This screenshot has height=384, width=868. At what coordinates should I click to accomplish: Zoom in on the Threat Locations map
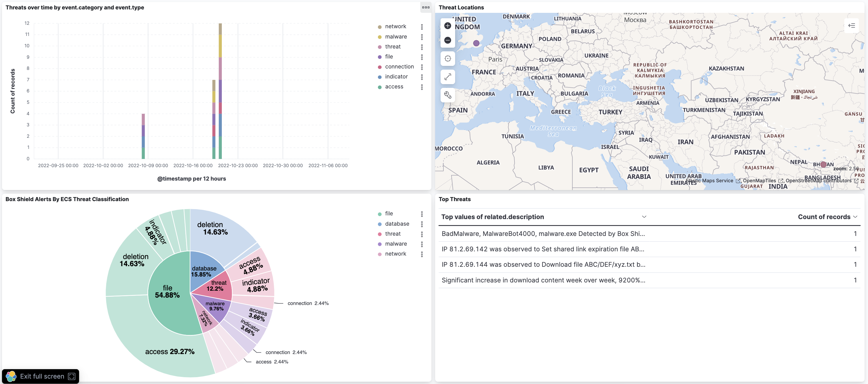[x=448, y=26]
